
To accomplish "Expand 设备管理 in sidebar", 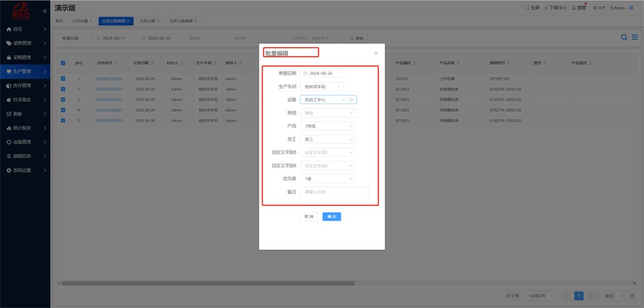I will (x=25, y=142).
